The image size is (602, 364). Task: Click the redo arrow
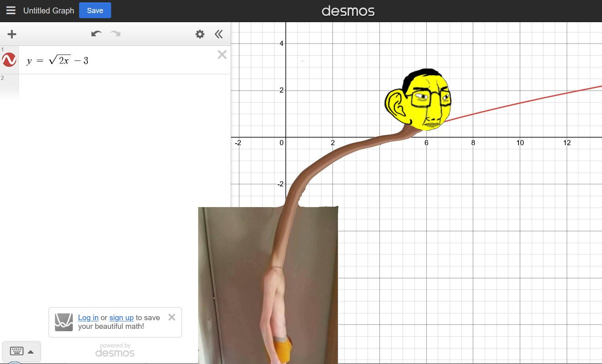[x=115, y=34]
